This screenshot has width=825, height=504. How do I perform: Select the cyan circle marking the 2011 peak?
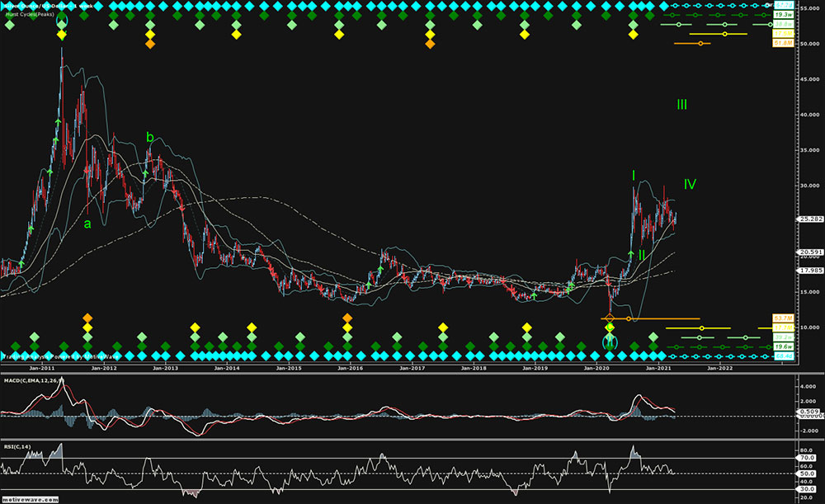pyautogui.click(x=63, y=22)
